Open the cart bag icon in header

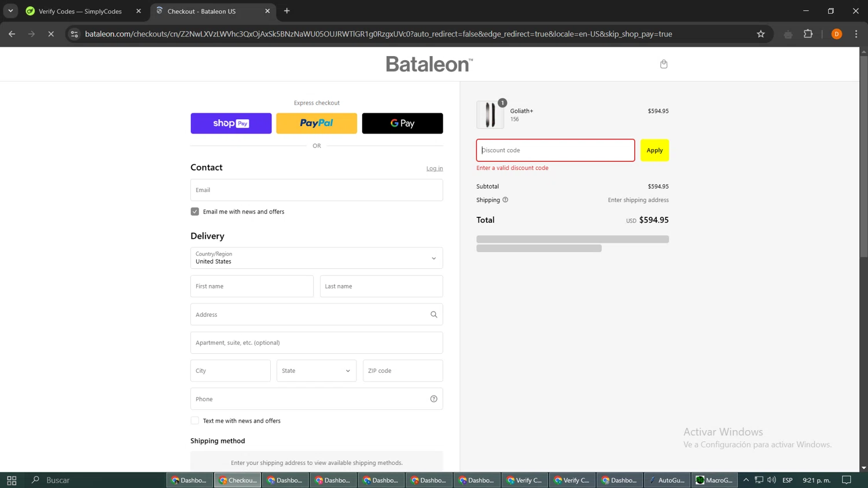pos(664,64)
